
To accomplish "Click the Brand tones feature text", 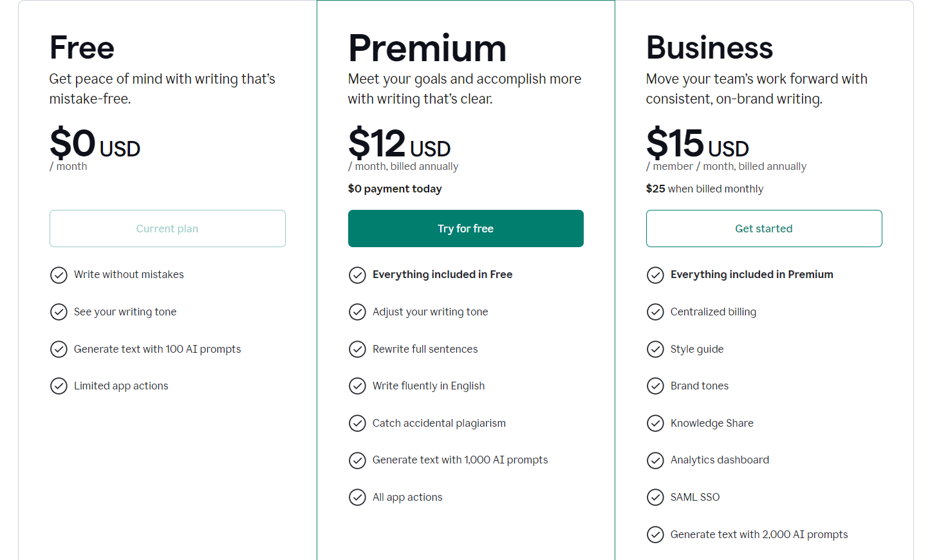I will (700, 386).
